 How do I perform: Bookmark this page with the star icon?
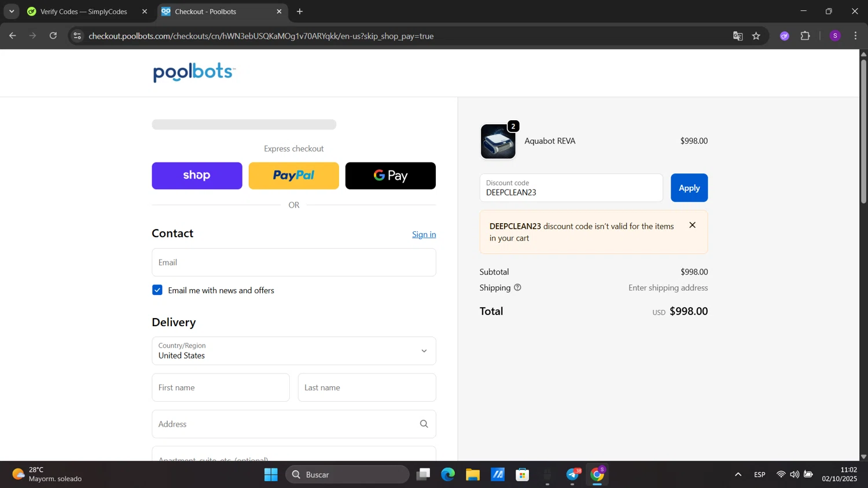tap(756, 36)
